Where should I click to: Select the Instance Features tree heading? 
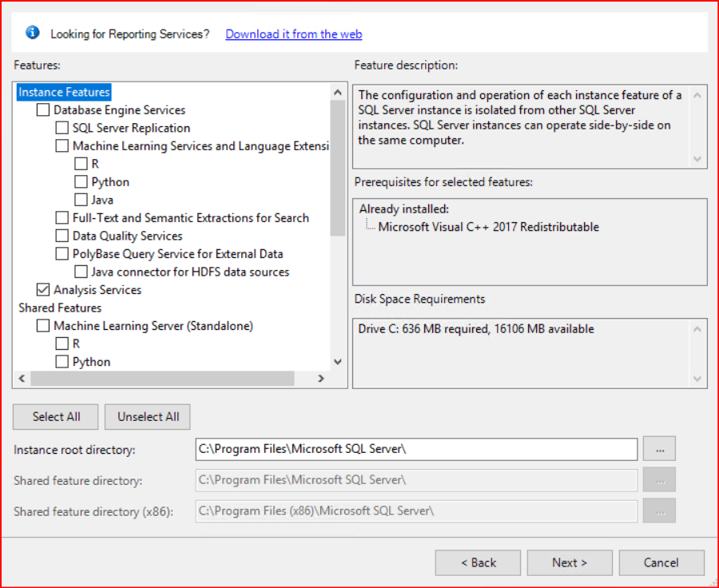tap(64, 92)
